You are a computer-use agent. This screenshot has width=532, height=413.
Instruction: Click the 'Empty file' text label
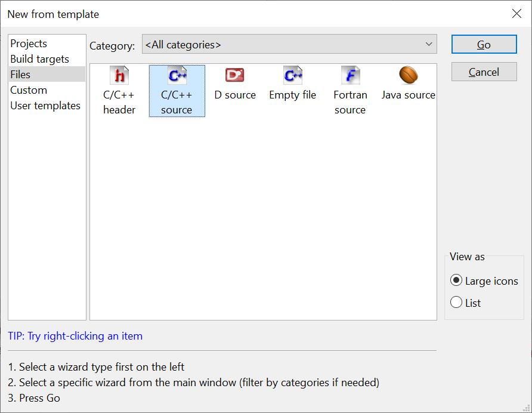point(292,95)
